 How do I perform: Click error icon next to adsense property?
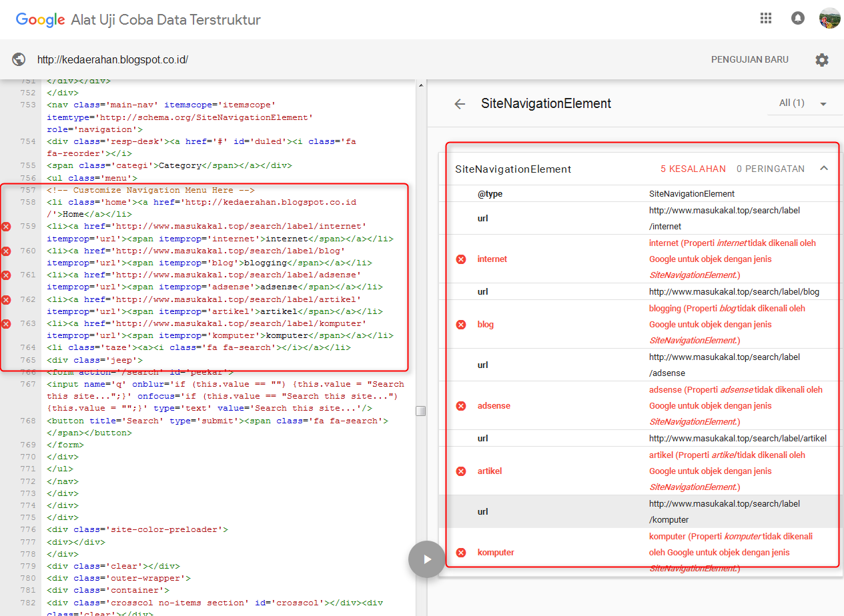click(x=461, y=406)
